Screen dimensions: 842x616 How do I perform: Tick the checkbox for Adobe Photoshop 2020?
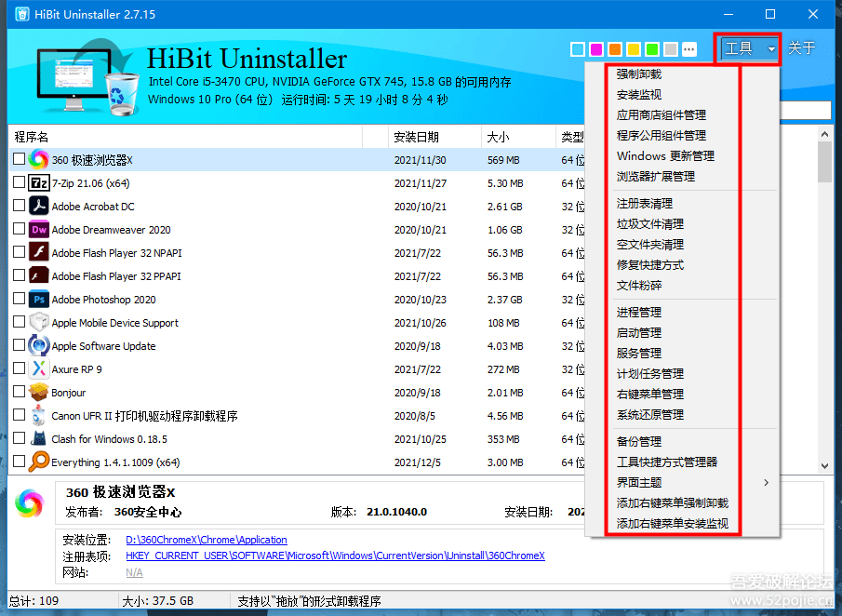click(x=19, y=298)
